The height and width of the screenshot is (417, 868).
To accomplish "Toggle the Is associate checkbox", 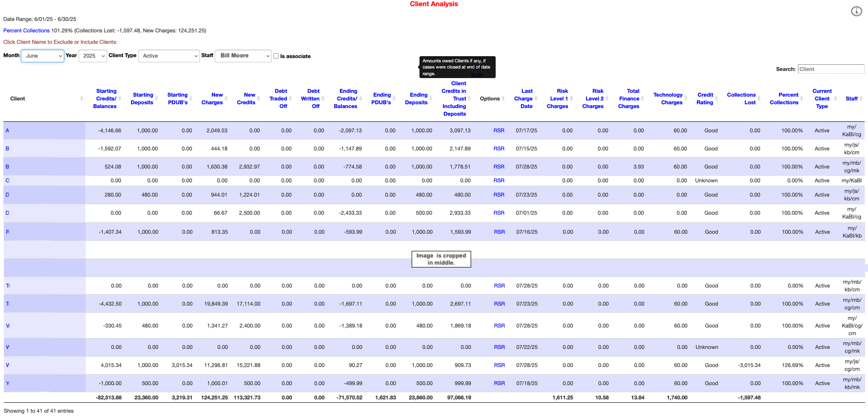I will [x=276, y=56].
